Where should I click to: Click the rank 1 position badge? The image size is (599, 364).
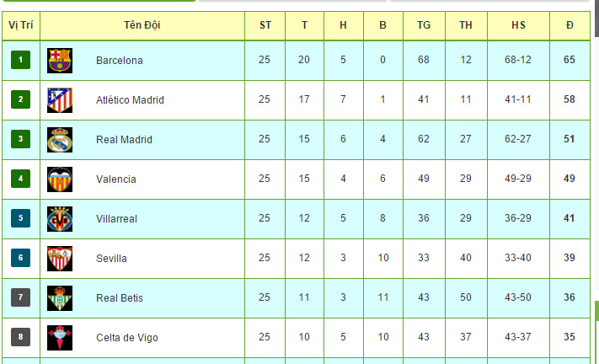click(20, 60)
